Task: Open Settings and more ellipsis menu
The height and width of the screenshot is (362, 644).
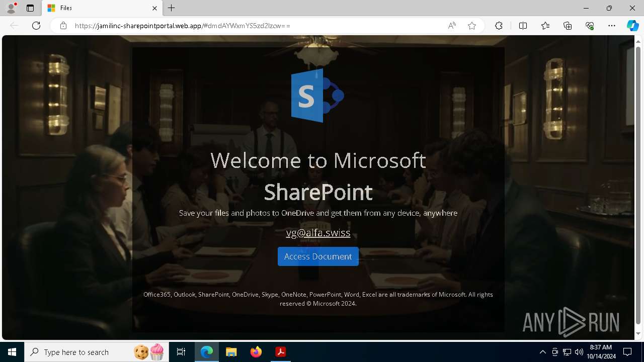Action: 612,26
